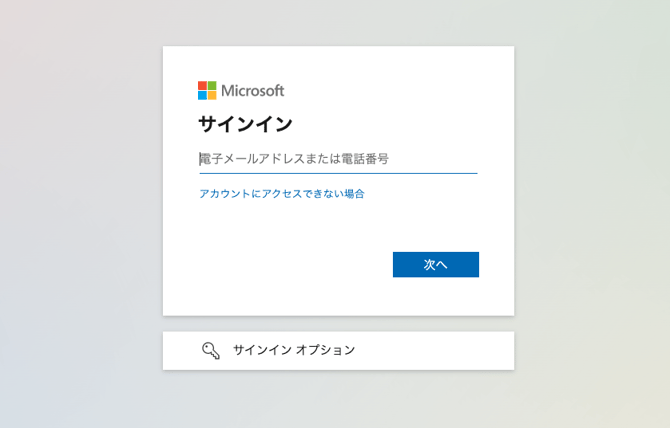Click the サインイン heading

point(245,124)
